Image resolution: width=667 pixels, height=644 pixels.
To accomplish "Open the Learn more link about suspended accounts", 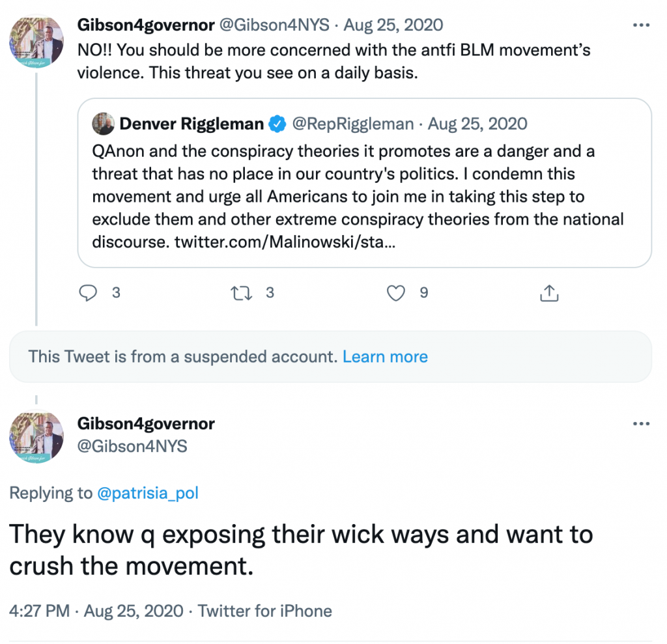I will pyautogui.click(x=385, y=356).
